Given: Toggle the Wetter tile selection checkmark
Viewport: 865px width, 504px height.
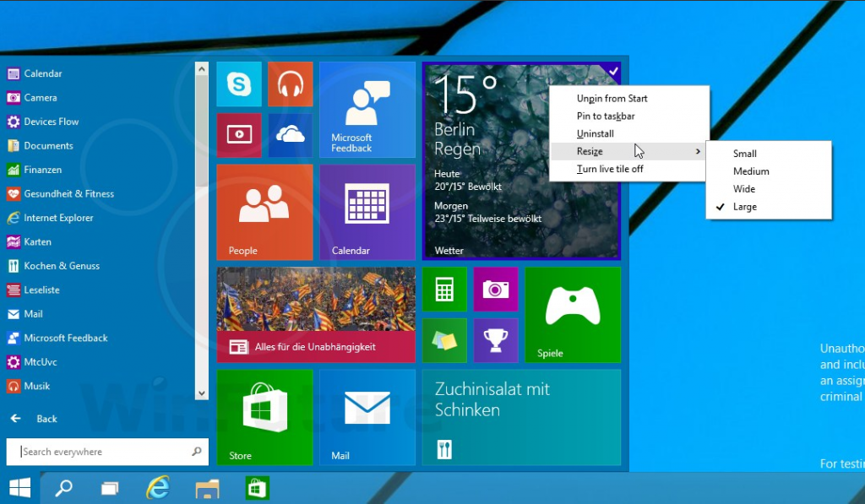Looking at the screenshot, I should click(612, 71).
